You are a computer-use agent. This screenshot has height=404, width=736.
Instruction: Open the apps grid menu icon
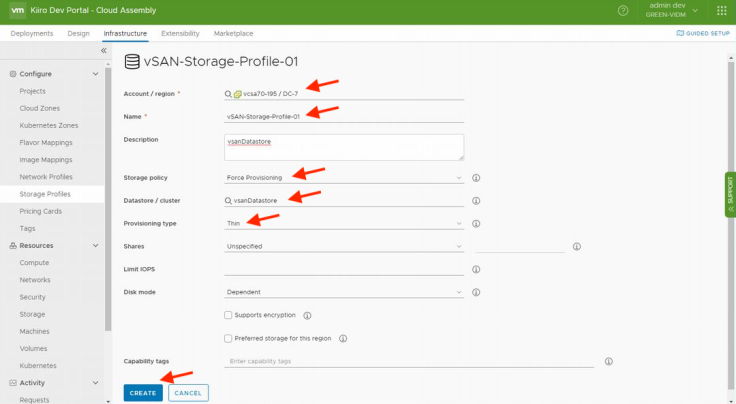[722, 10]
